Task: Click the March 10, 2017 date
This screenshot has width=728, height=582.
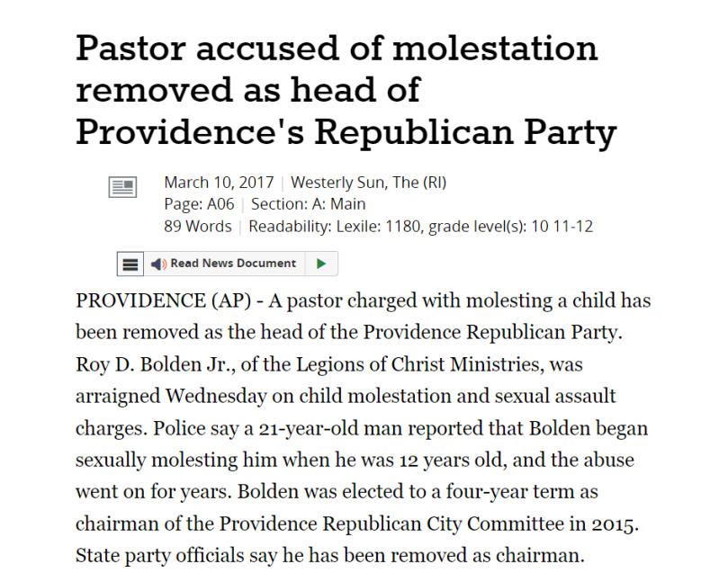Action: point(220,183)
